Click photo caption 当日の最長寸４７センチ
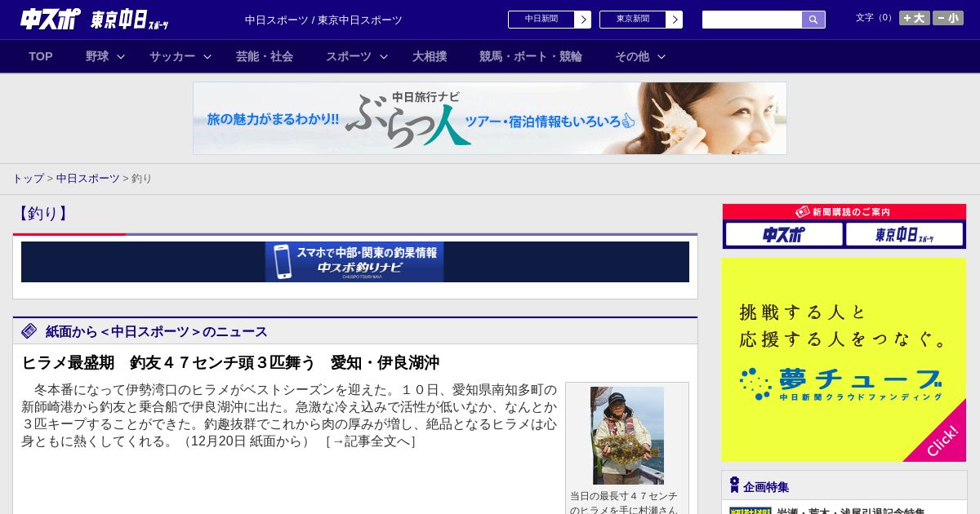980x514 pixels. pyautogui.click(x=624, y=495)
